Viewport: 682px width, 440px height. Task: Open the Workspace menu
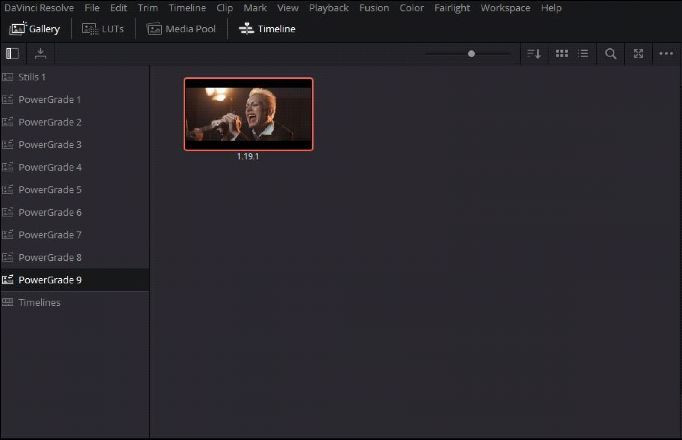(x=505, y=8)
